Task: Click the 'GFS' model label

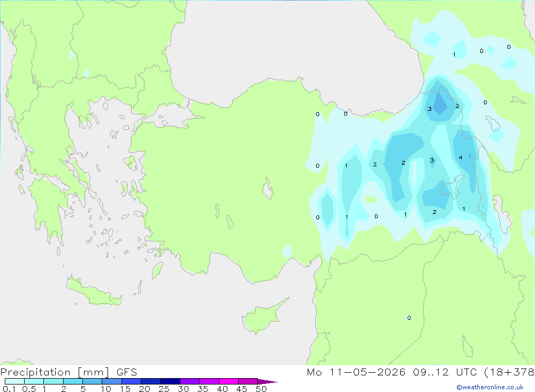Action: click(127, 372)
